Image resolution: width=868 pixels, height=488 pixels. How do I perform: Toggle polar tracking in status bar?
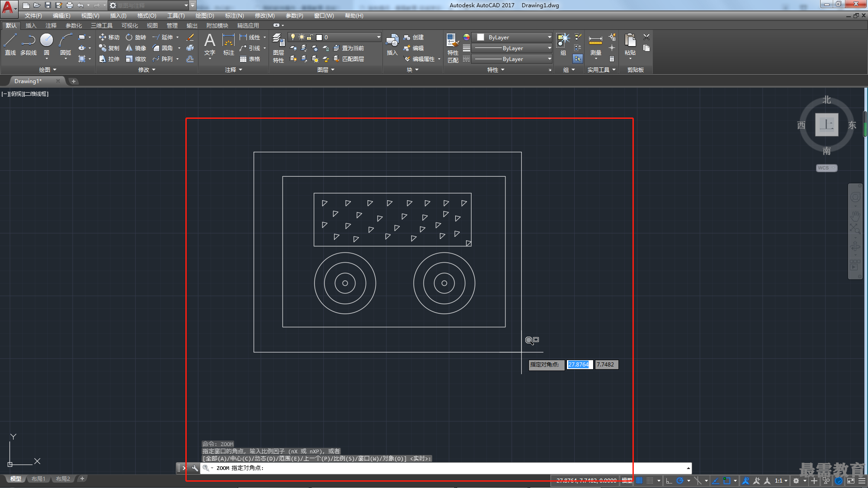pos(679,481)
